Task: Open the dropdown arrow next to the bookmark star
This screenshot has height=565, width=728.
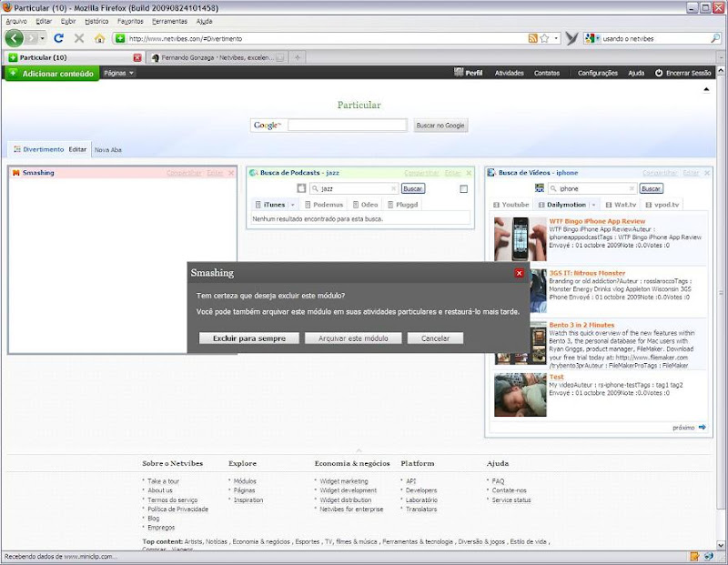Action: click(x=556, y=38)
